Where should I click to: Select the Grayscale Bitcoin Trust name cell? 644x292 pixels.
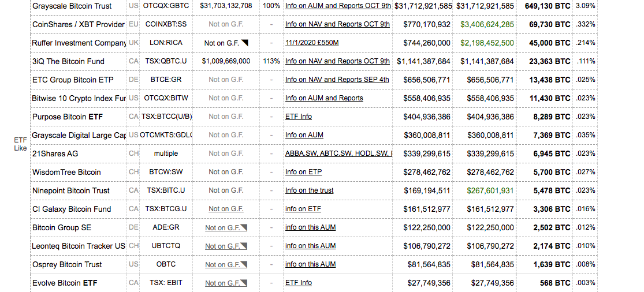(72, 6)
